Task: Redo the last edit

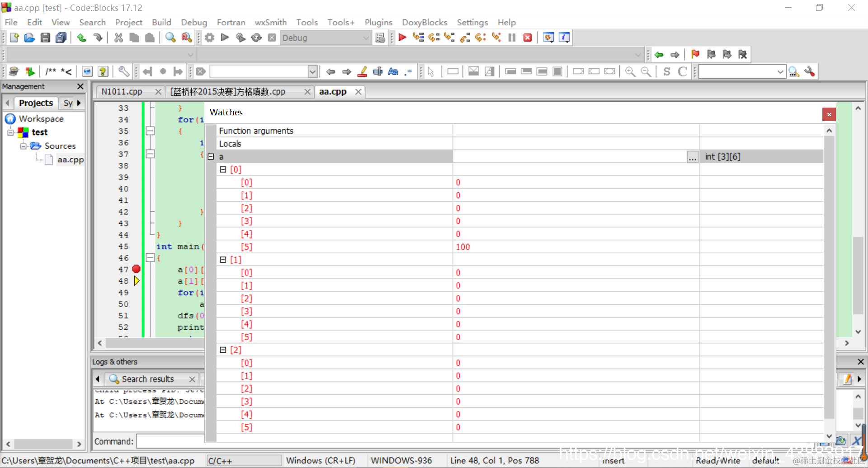Action: 98,38
